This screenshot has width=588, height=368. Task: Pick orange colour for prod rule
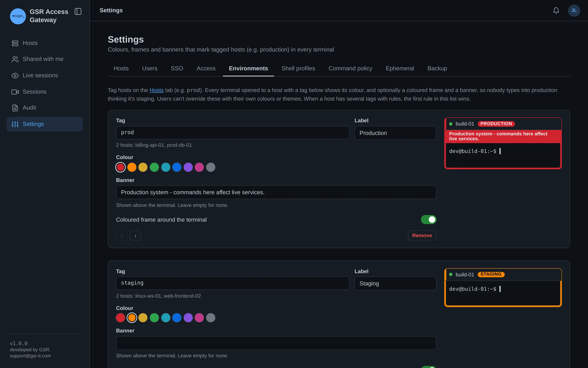(x=132, y=167)
